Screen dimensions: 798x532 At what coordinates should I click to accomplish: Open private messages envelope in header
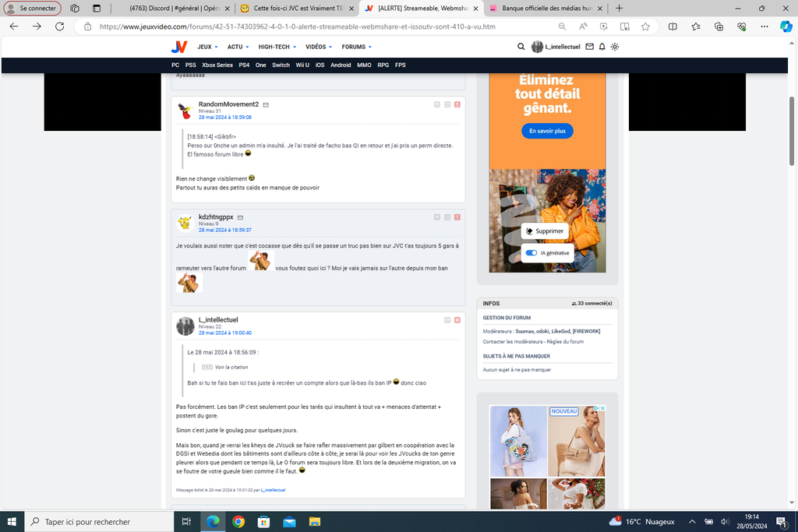pyautogui.click(x=590, y=47)
